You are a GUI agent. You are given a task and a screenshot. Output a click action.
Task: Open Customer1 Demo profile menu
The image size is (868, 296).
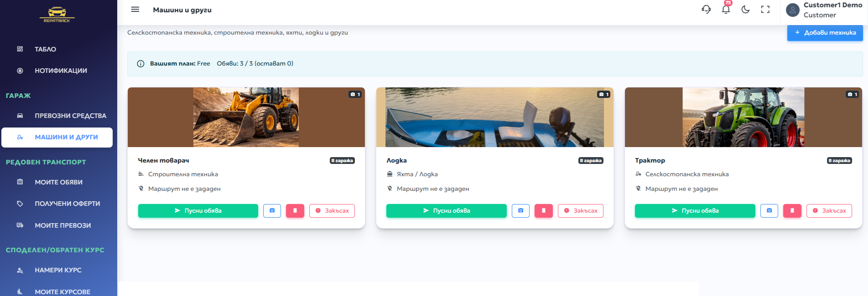point(824,10)
